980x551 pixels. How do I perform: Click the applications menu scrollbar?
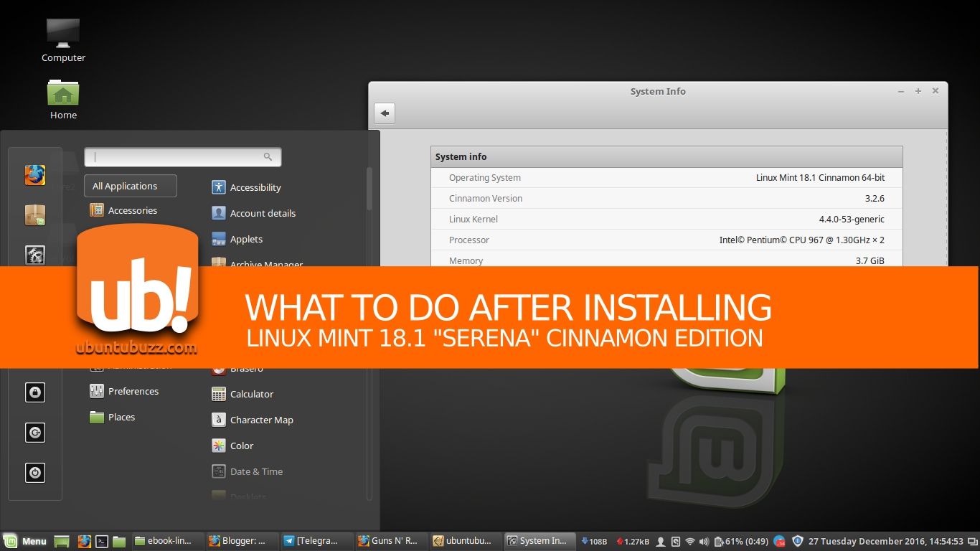pyautogui.click(x=369, y=189)
